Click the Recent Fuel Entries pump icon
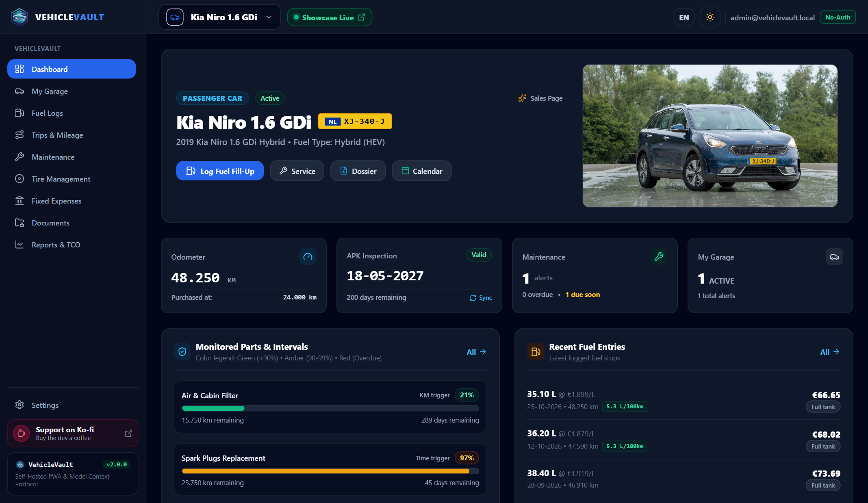 (536, 352)
